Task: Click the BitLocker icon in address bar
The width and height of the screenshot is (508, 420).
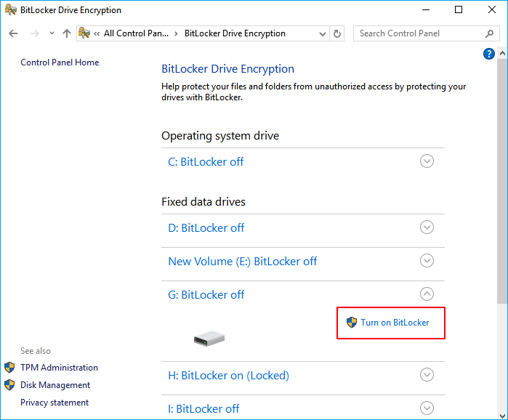Action: [x=84, y=33]
